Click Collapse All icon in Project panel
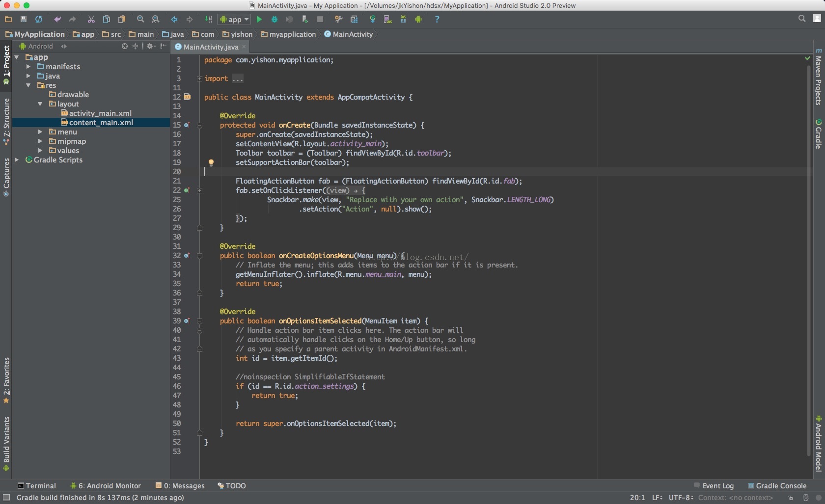The image size is (825, 504). pyautogui.click(x=136, y=46)
